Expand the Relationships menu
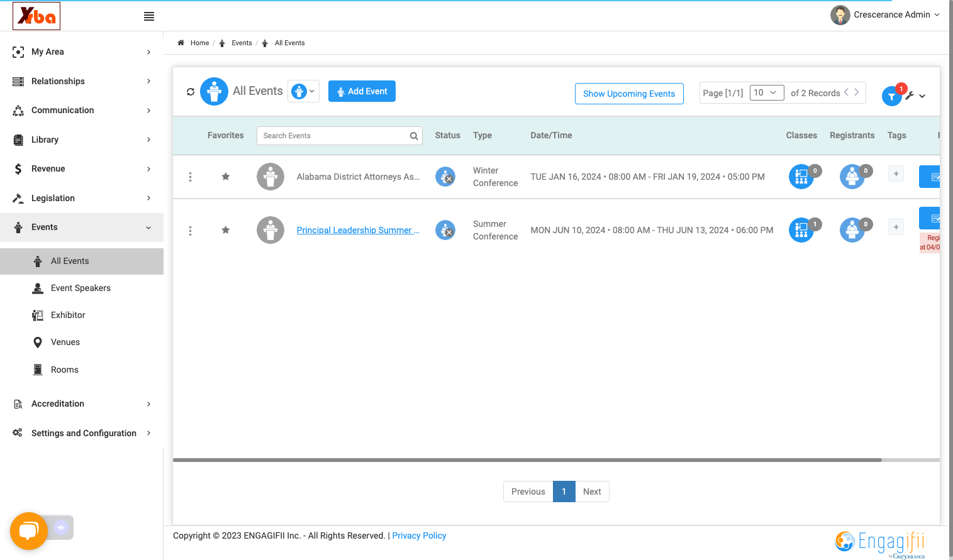This screenshot has width=953, height=560. 82,81
